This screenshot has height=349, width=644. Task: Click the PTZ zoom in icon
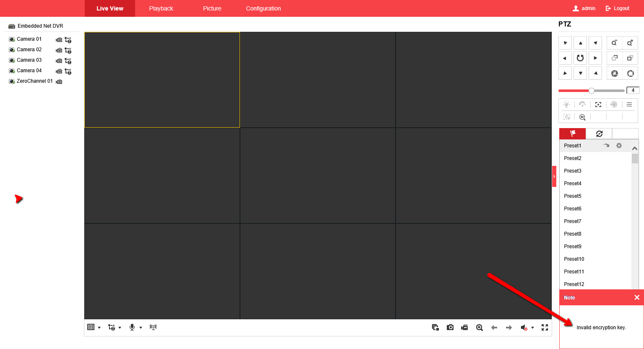coord(630,43)
